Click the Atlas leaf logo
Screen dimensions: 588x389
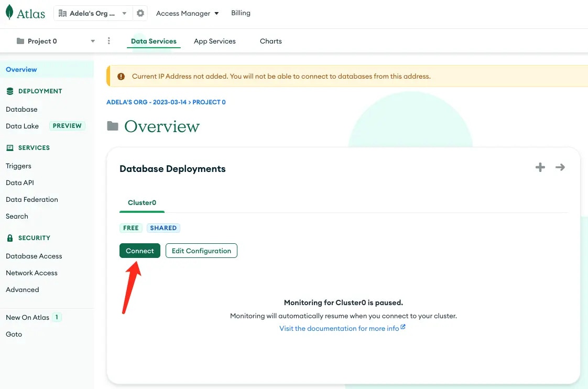tap(9, 13)
